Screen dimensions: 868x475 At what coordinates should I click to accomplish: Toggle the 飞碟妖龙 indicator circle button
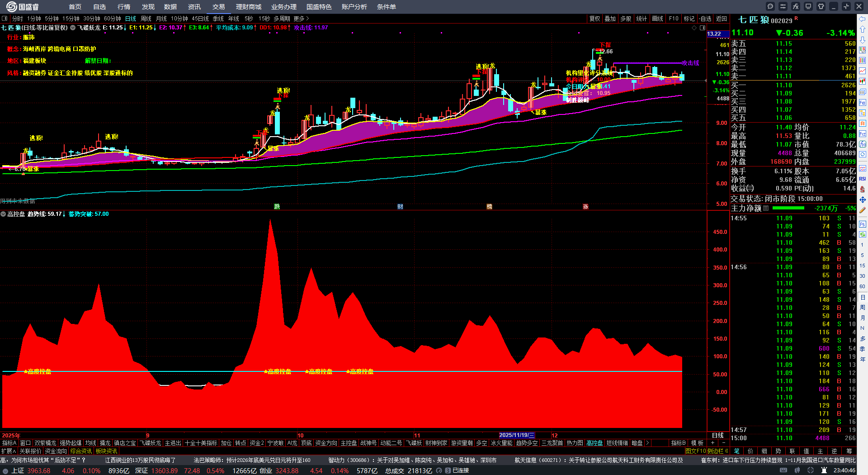pyautogui.click(x=72, y=28)
